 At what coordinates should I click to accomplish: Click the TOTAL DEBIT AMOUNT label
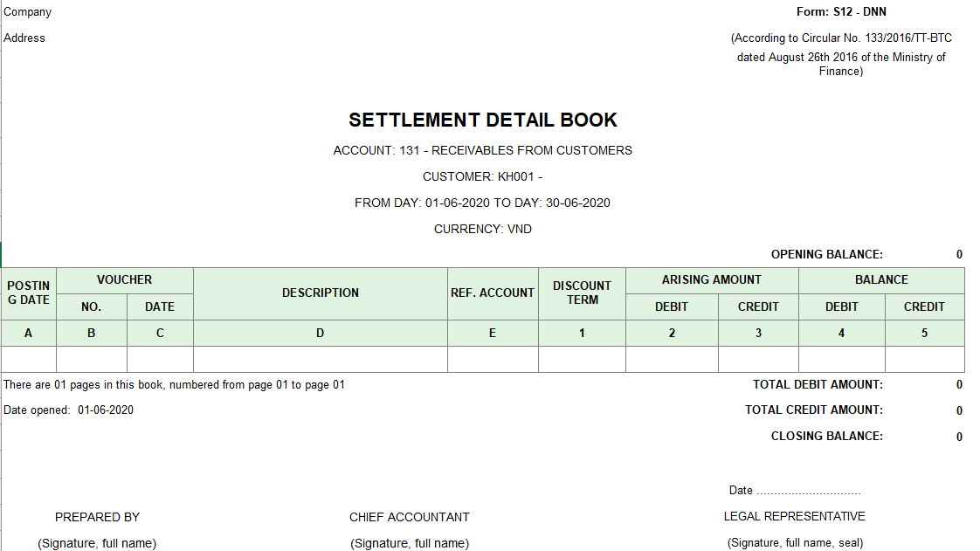point(818,384)
